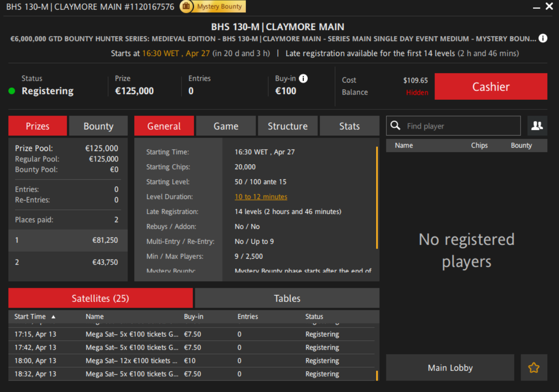Viewport: 559px width, 392px height.
Task: Open tournament description info icon
Action: pyautogui.click(x=543, y=38)
